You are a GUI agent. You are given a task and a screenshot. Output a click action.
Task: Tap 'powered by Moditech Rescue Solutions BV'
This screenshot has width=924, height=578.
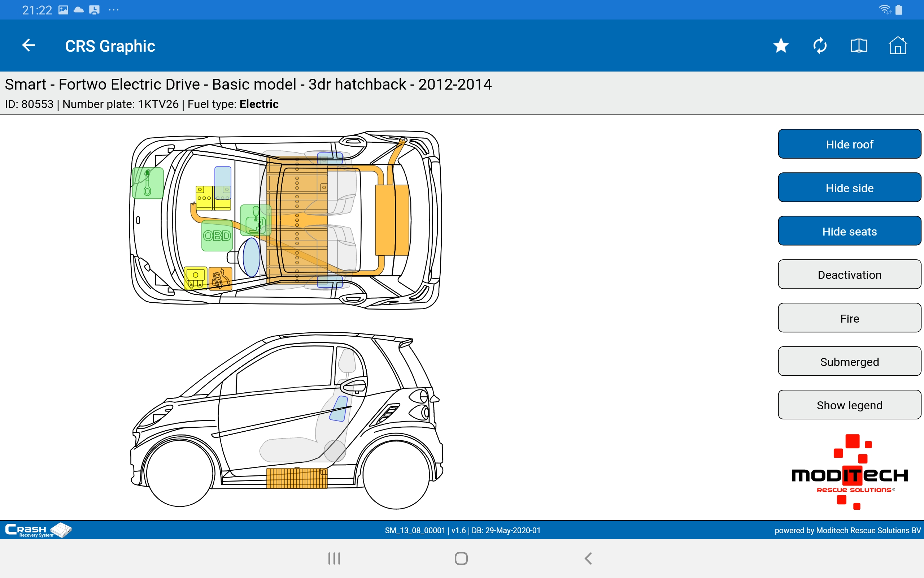click(847, 530)
